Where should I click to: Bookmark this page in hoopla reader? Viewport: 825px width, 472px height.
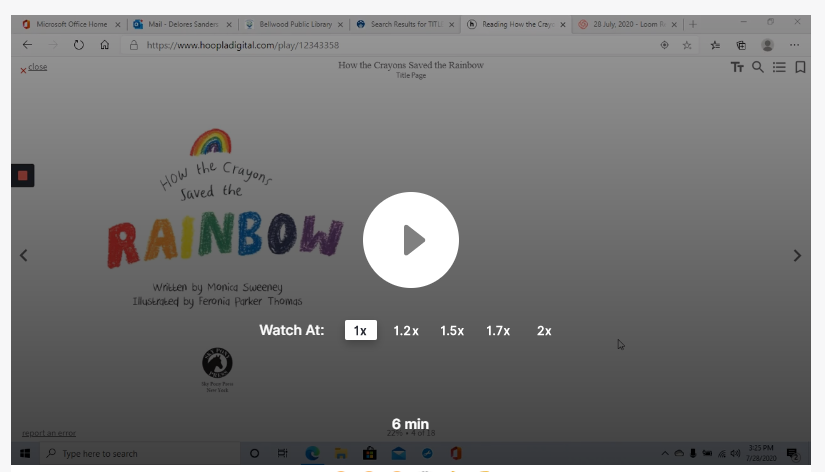[x=800, y=67]
